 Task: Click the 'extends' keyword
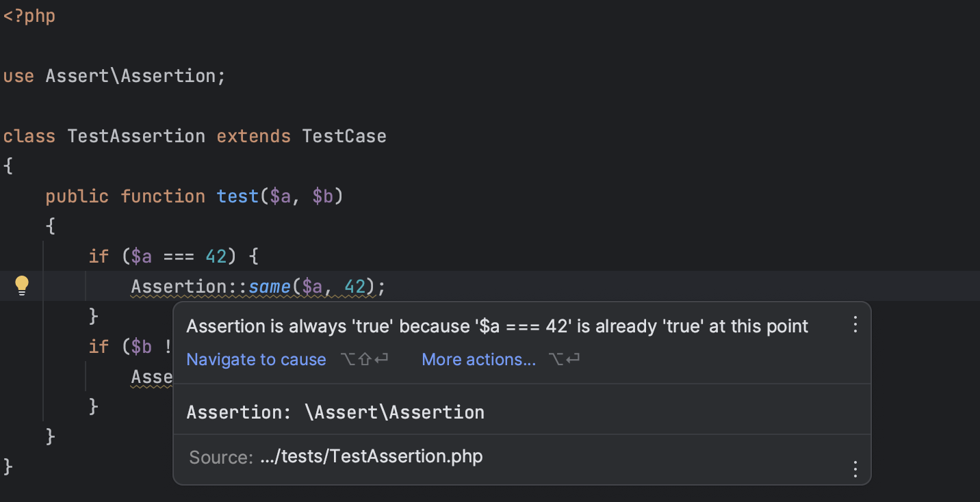point(253,136)
